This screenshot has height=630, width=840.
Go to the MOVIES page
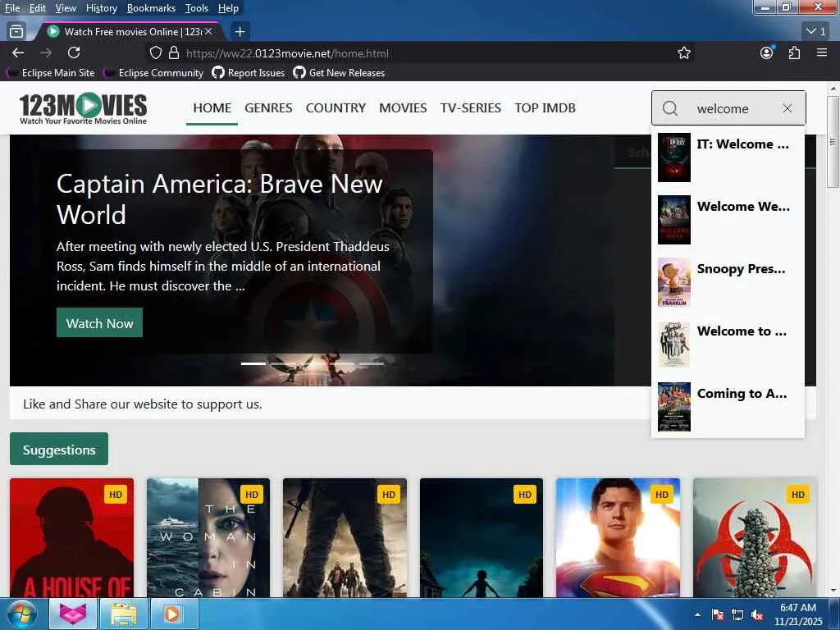tap(403, 107)
